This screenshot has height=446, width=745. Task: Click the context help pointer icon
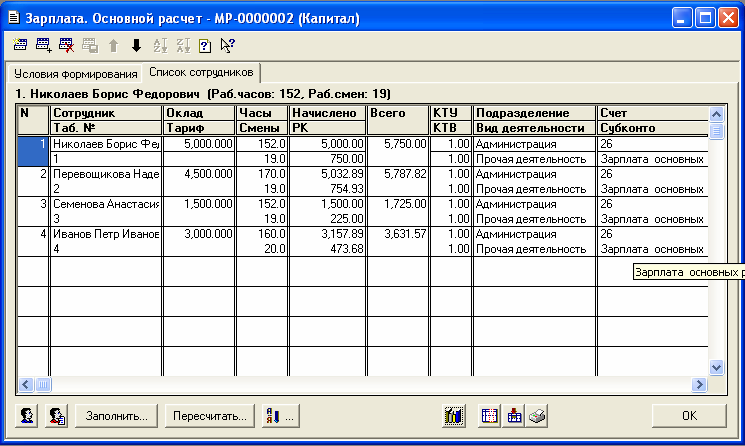(x=228, y=45)
